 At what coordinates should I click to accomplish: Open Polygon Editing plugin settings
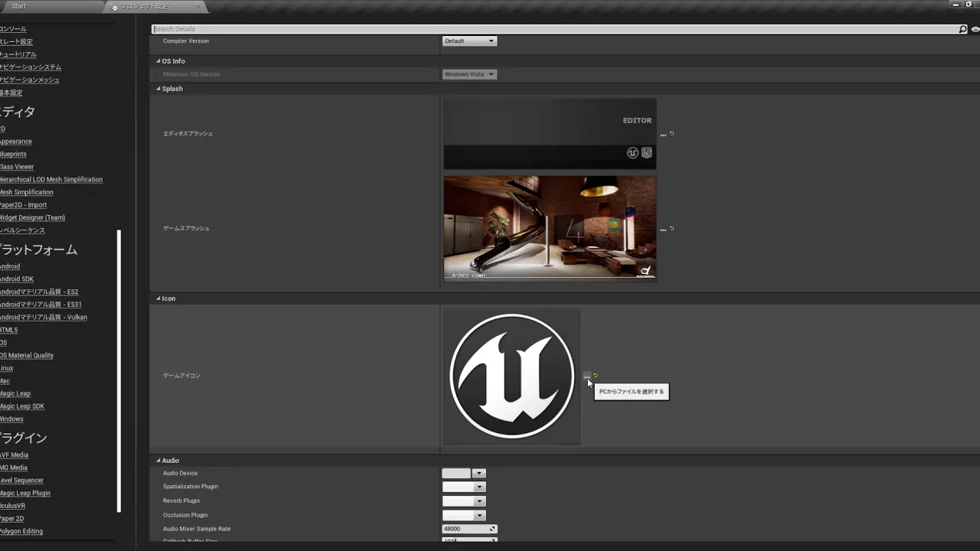point(21,532)
